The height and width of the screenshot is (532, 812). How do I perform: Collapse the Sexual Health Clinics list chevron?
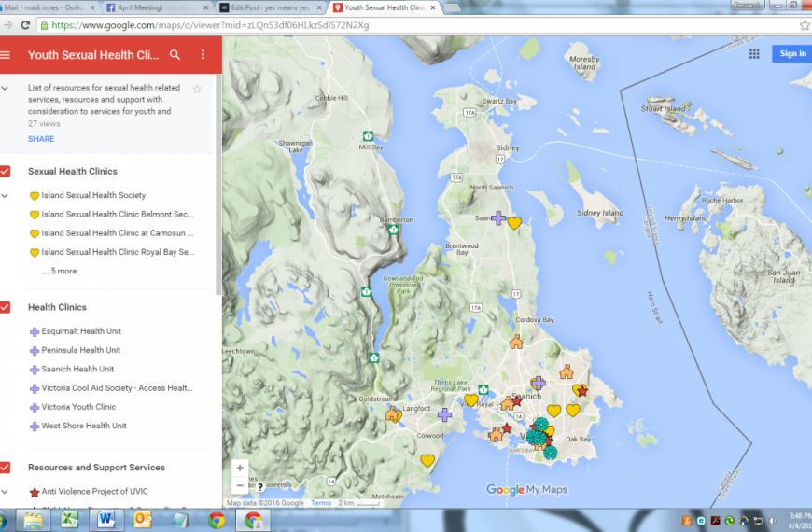click(x=5, y=196)
